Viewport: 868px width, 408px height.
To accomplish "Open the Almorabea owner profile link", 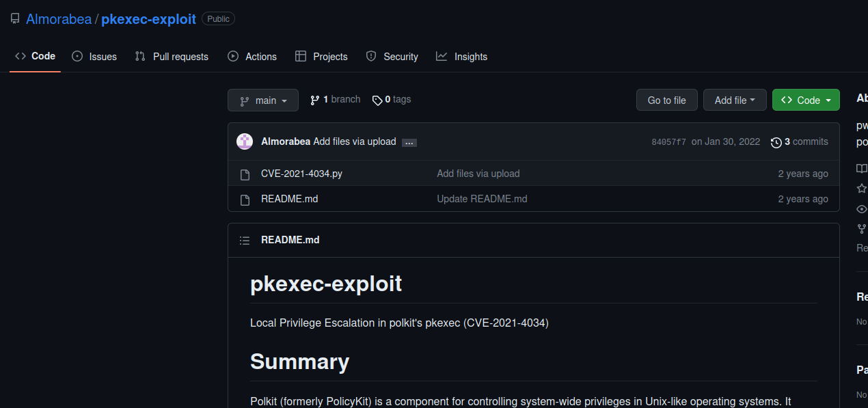I will [x=59, y=19].
